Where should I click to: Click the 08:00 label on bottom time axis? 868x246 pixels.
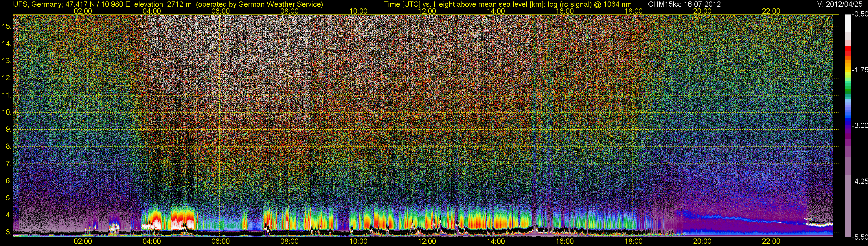coord(289,241)
